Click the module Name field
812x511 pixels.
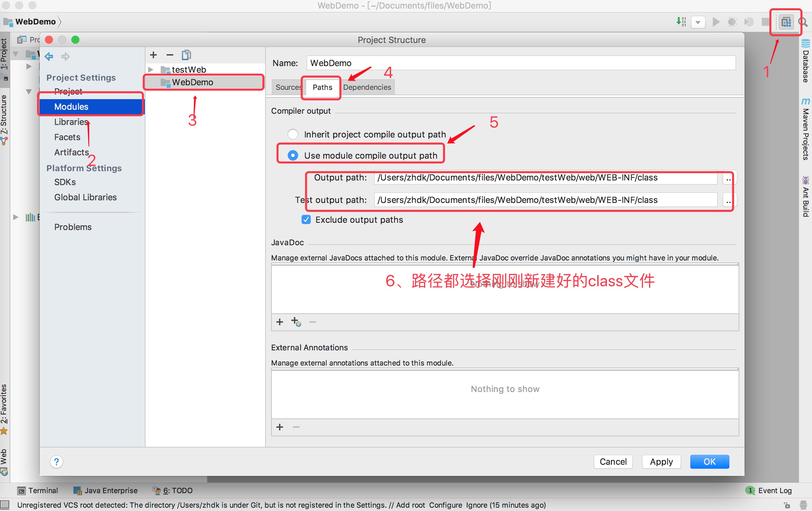(521, 63)
